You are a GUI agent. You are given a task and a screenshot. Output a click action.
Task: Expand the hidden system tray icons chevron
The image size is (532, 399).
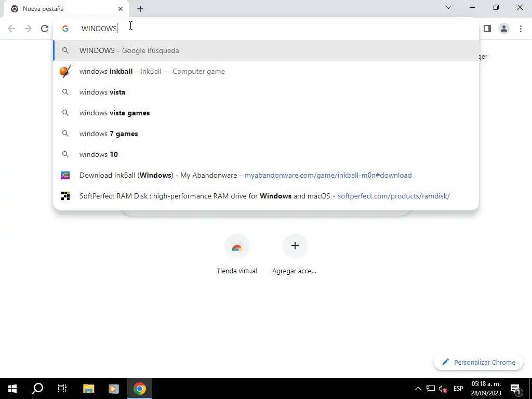pos(418,389)
